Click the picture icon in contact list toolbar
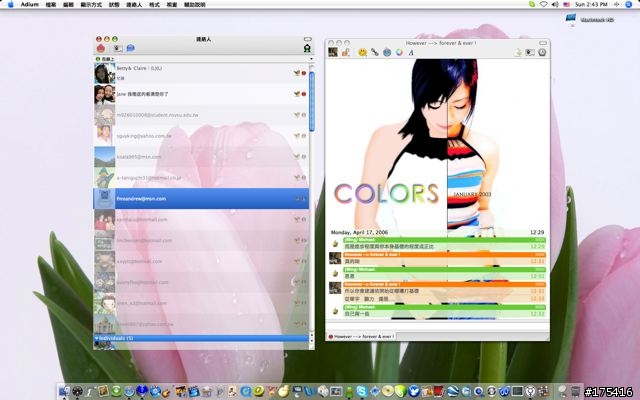 click(118, 48)
